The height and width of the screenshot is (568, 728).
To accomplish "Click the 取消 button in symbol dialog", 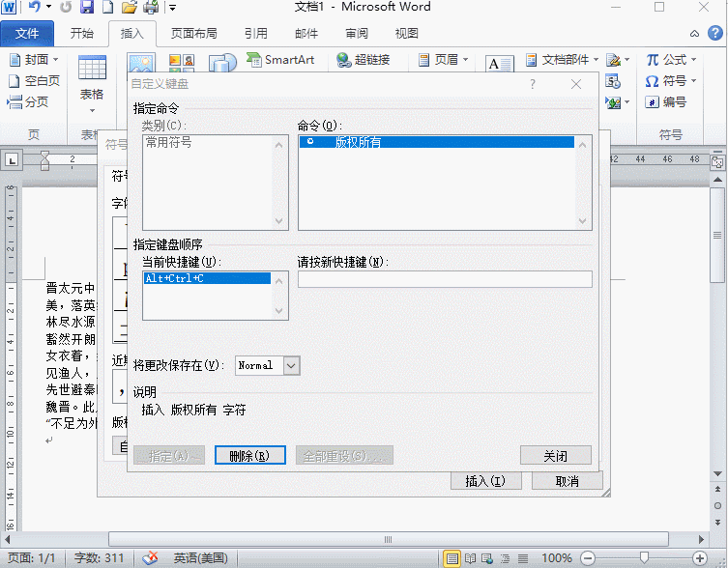I will click(567, 481).
